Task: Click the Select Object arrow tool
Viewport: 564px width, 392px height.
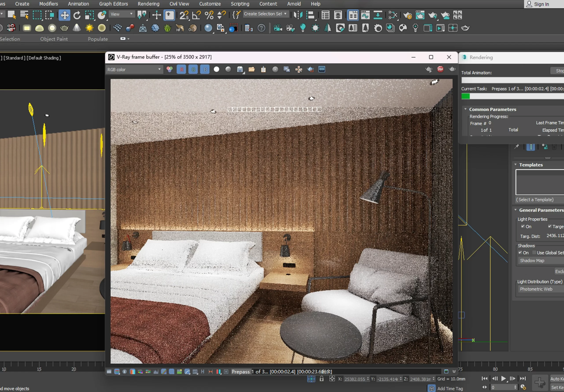Action: coord(11,15)
